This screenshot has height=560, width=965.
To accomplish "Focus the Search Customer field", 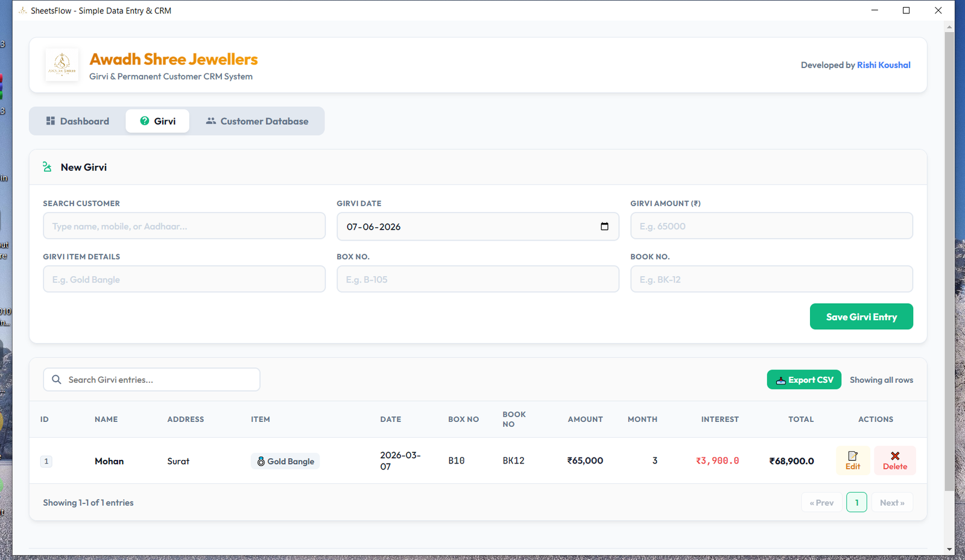I will point(184,226).
